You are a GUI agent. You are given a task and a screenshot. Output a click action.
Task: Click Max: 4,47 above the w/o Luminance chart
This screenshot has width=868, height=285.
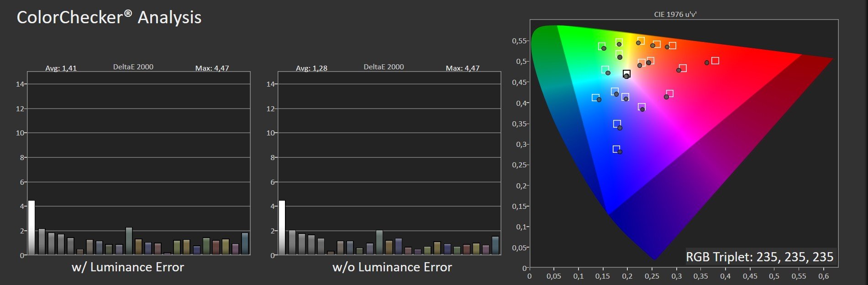pos(463,68)
